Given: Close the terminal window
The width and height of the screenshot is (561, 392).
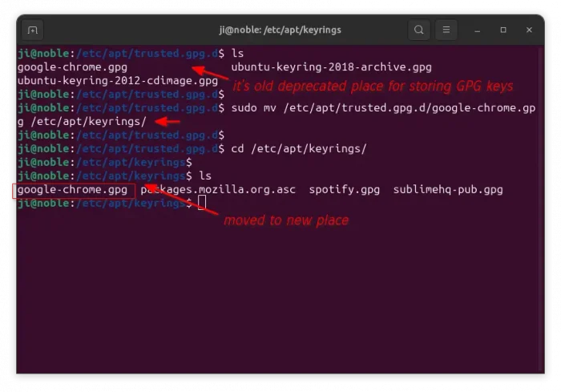Looking at the screenshot, I should pyautogui.click(x=529, y=30).
